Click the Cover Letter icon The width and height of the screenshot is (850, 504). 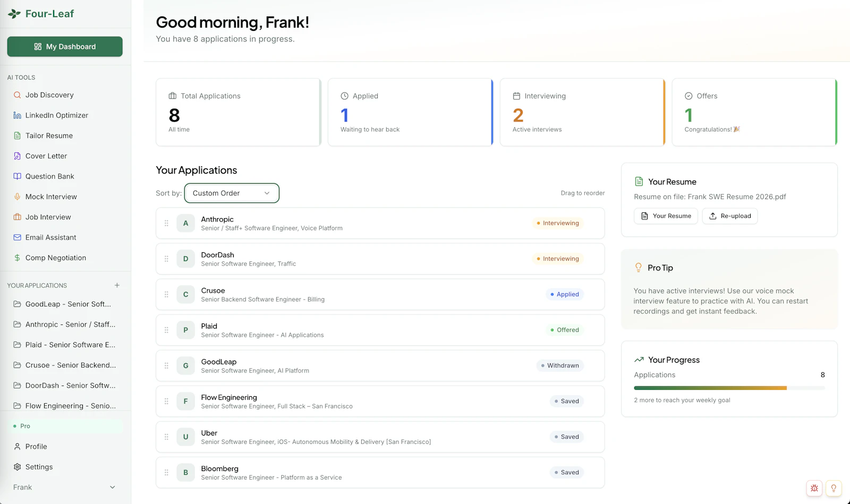click(x=17, y=156)
